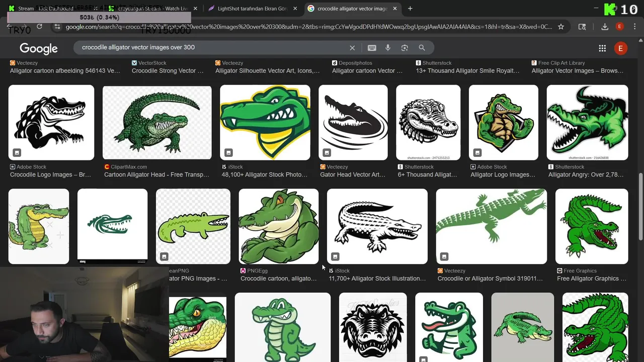This screenshot has width=644, height=362.
Task: Open Chrome profile E avatar in toolbar
Action: coord(620,27)
